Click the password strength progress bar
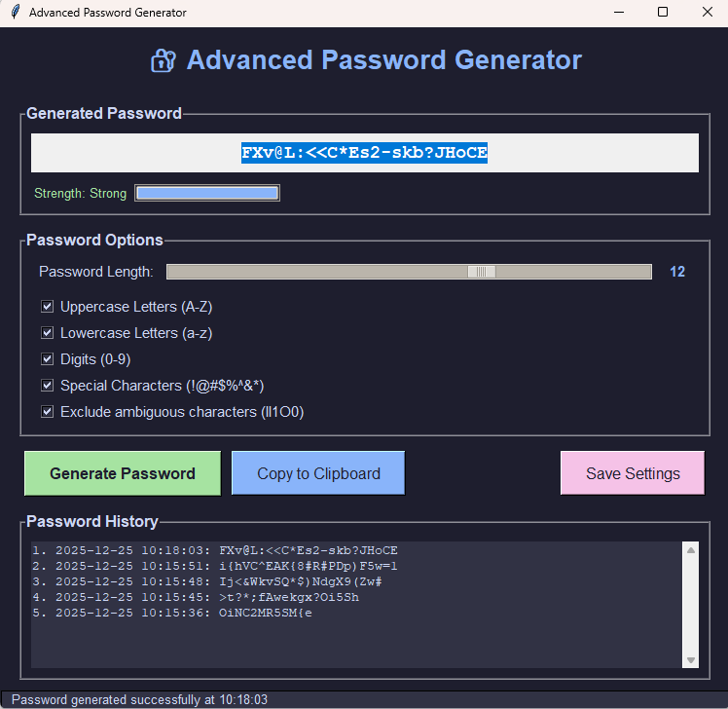The image size is (728, 709). click(x=207, y=193)
